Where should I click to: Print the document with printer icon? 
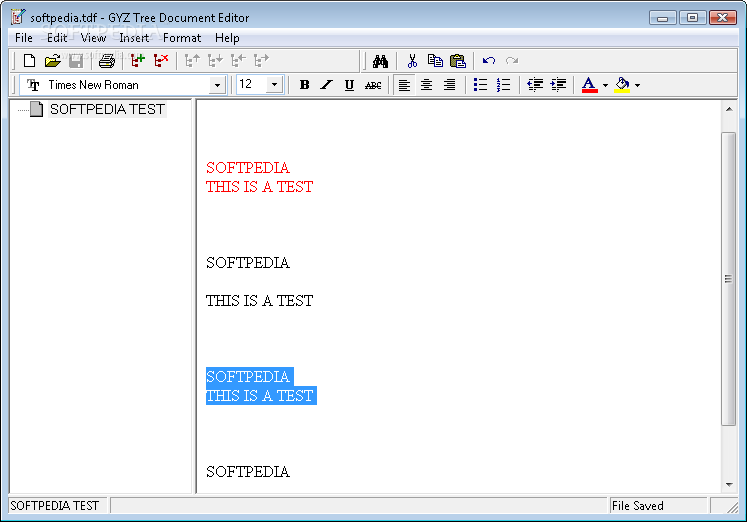(x=107, y=61)
